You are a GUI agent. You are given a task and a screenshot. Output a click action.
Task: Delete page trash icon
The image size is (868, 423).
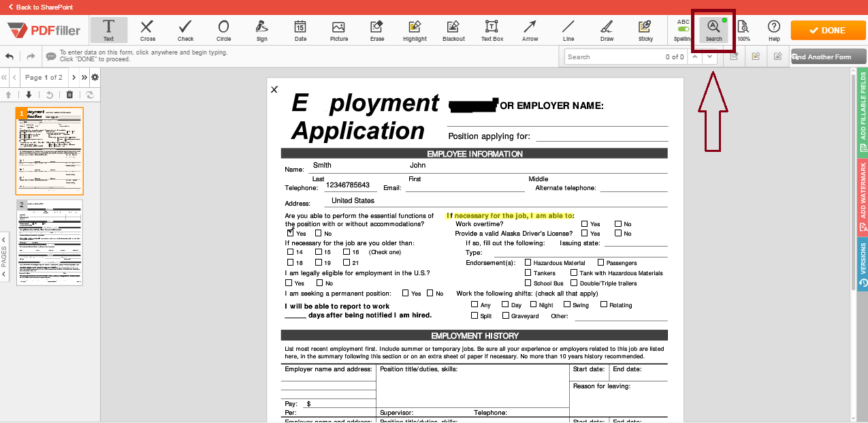(x=69, y=95)
